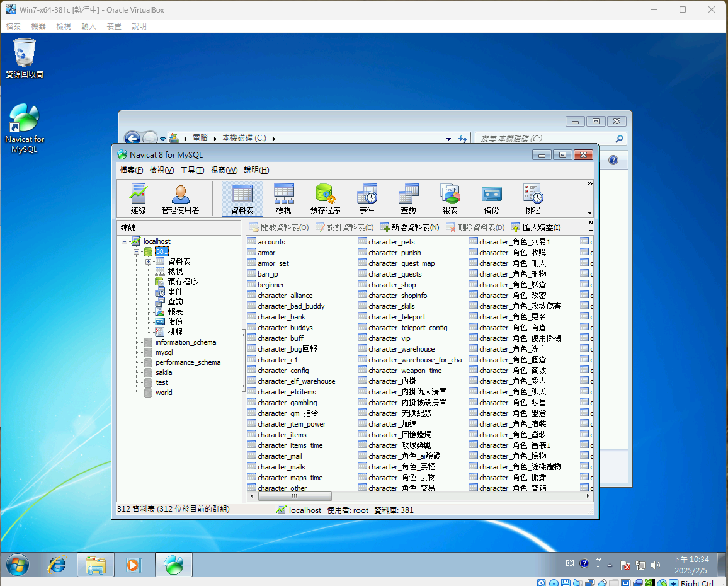Image resolution: width=728 pixels, height=586 pixels.
Task: Collapse the localhost connection node
Action: click(x=125, y=241)
